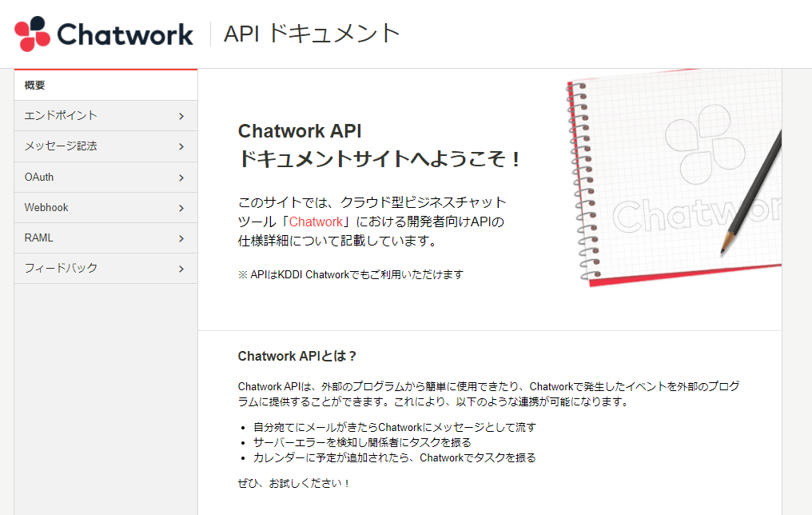The image size is (812, 515).
Task: Click the Chatwork APIとは？ heading
Action: click(x=297, y=356)
